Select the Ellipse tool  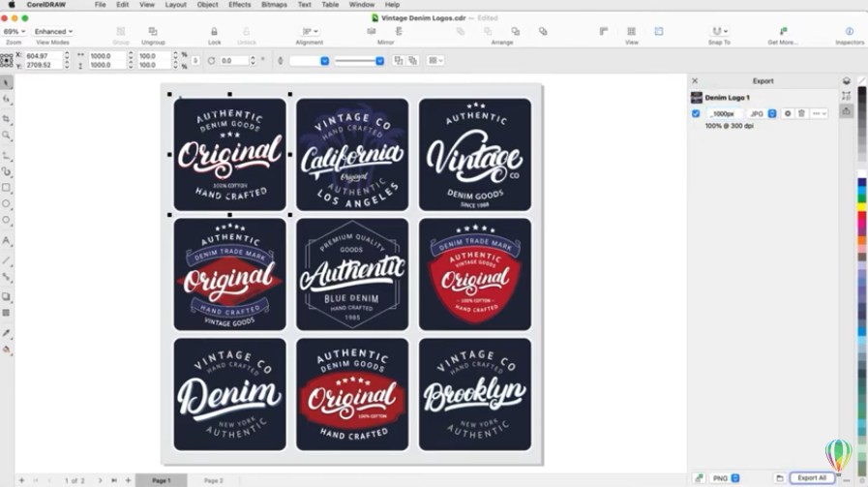[7, 204]
